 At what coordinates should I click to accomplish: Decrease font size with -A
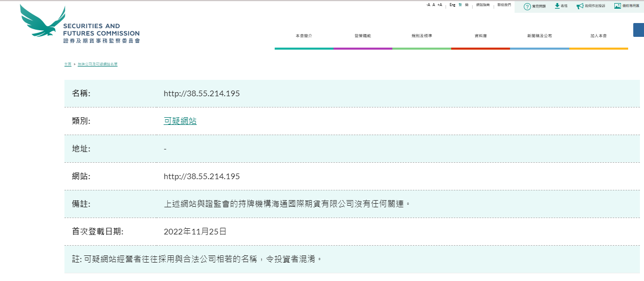pos(428,5)
